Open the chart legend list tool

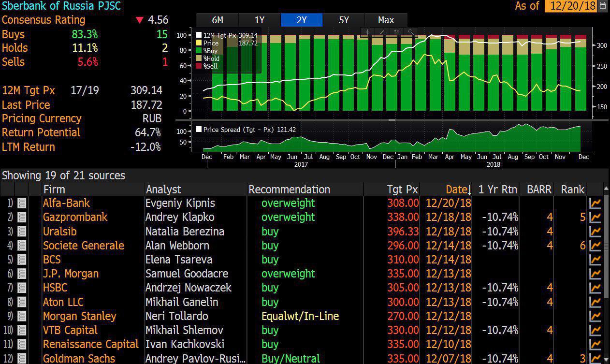396,32
